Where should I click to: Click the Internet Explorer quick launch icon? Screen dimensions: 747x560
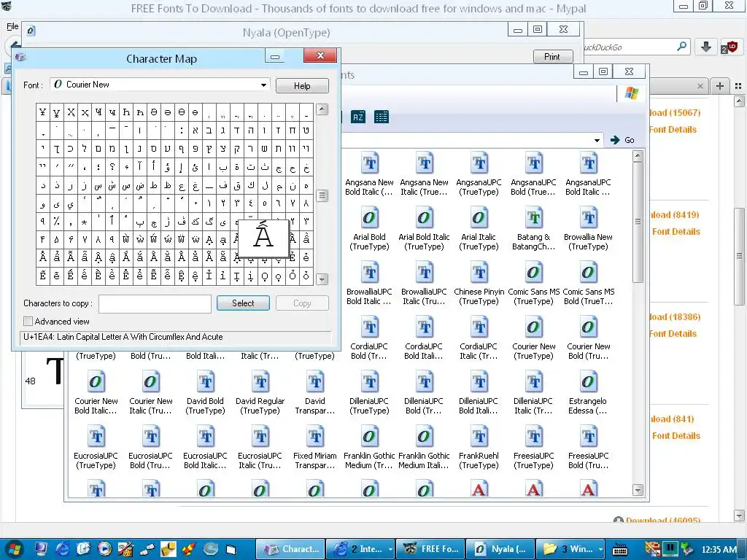63,549
